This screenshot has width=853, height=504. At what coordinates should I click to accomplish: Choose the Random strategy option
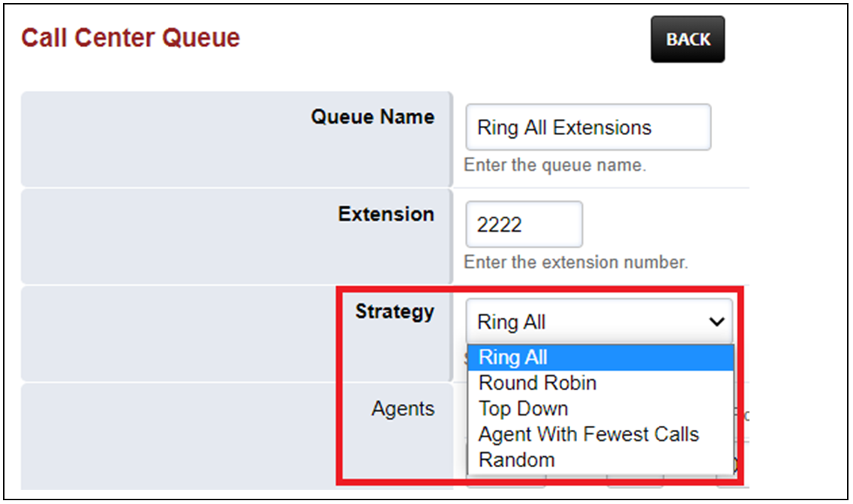(x=517, y=460)
